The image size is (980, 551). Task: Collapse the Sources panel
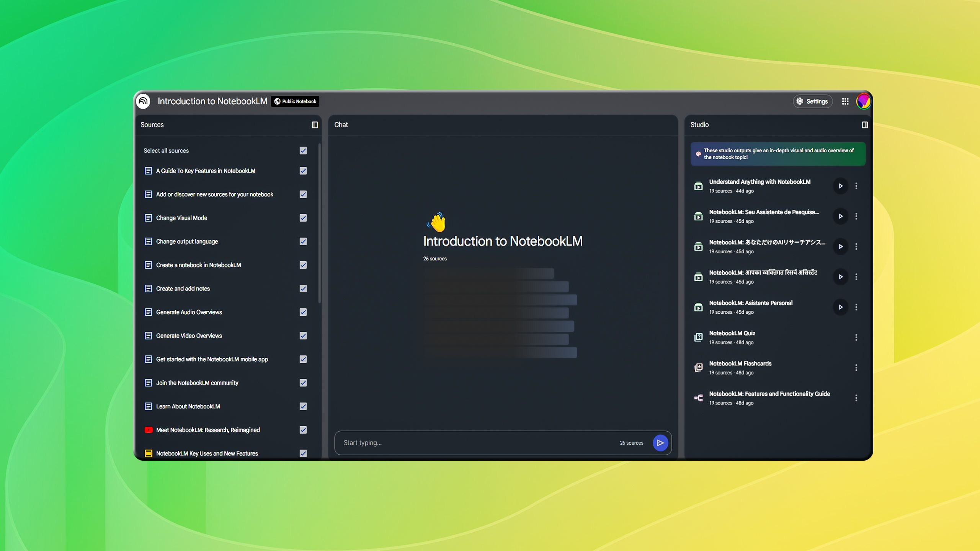pos(315,125)
